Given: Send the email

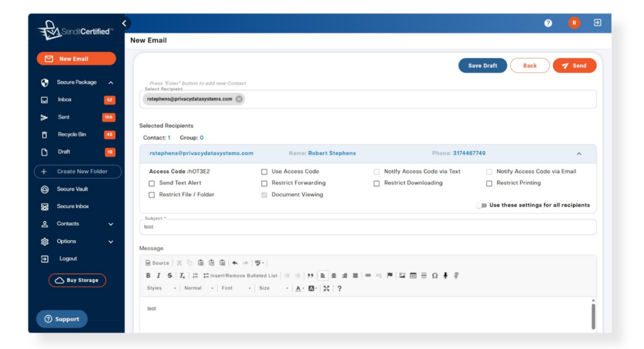Looking at the screenshot, I should point(575,65).
